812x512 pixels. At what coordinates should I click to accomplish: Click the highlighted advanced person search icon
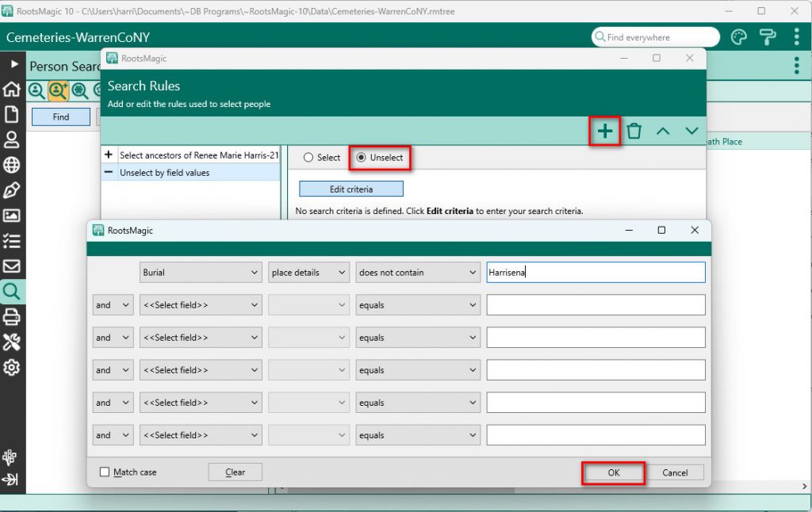(58, 91)
